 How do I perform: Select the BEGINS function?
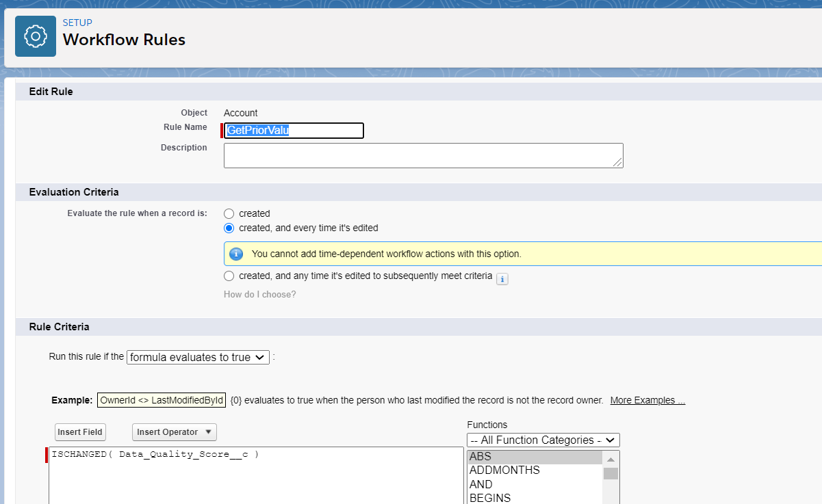[x=489, y=498]
